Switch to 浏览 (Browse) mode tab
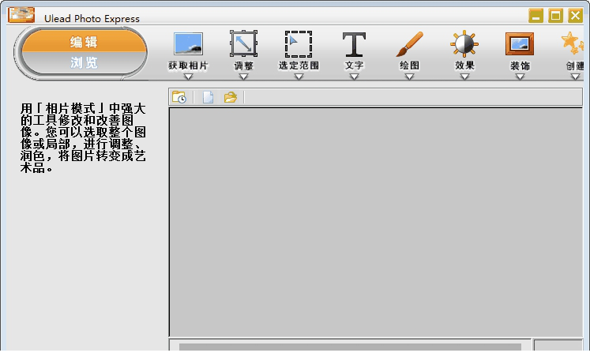Image resolution: width=590 pixels, height=364 pixels. coord(84,62)
